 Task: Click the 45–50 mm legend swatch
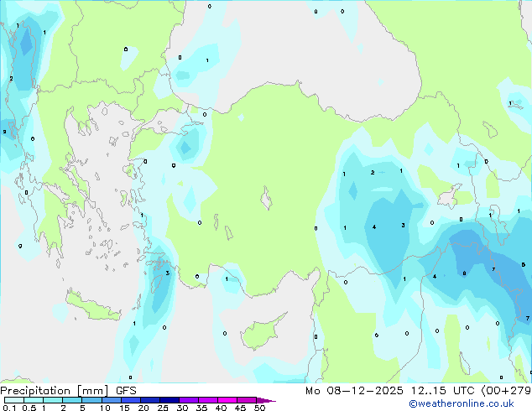click(247, 400)
